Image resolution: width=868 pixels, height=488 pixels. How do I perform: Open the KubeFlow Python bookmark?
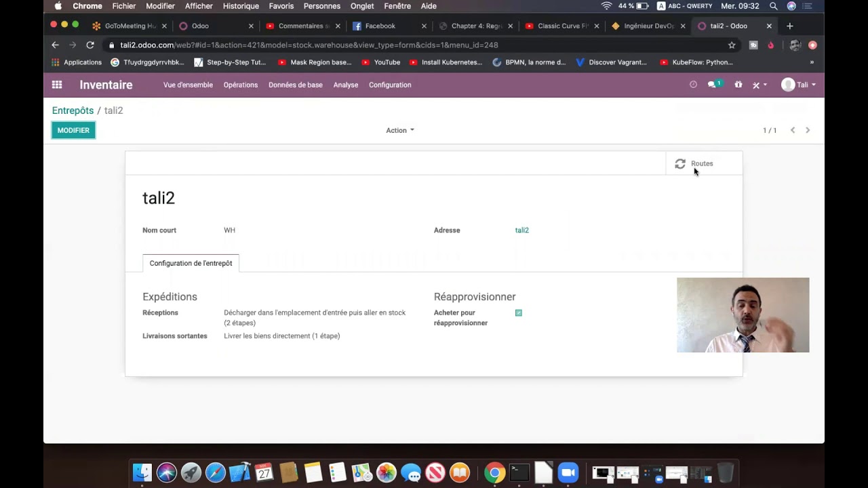coord(696,62)
